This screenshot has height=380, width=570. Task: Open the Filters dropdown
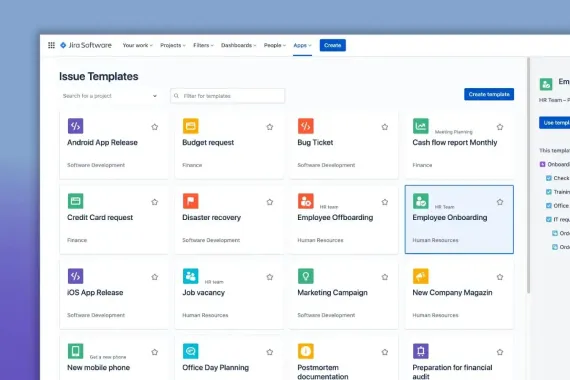pos(203,45)
